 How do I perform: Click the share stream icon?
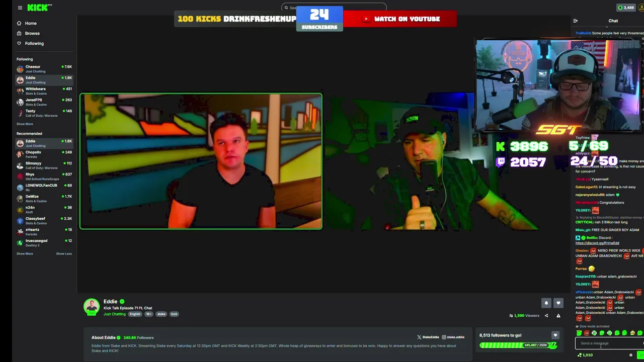click(546, 316)
